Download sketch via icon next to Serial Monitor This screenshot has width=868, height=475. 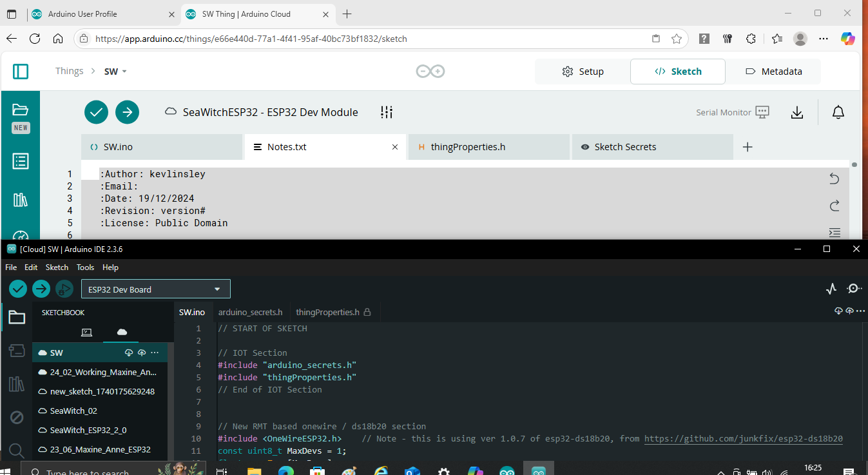(x=797, y=111)
